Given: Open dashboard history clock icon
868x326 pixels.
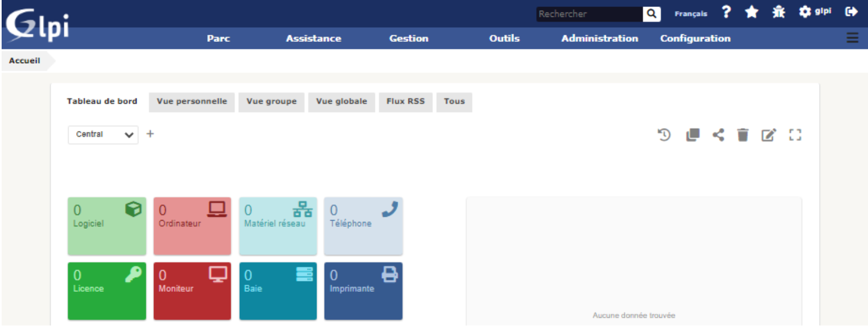Looking at the screenshot, I should (x=664, y=135).
